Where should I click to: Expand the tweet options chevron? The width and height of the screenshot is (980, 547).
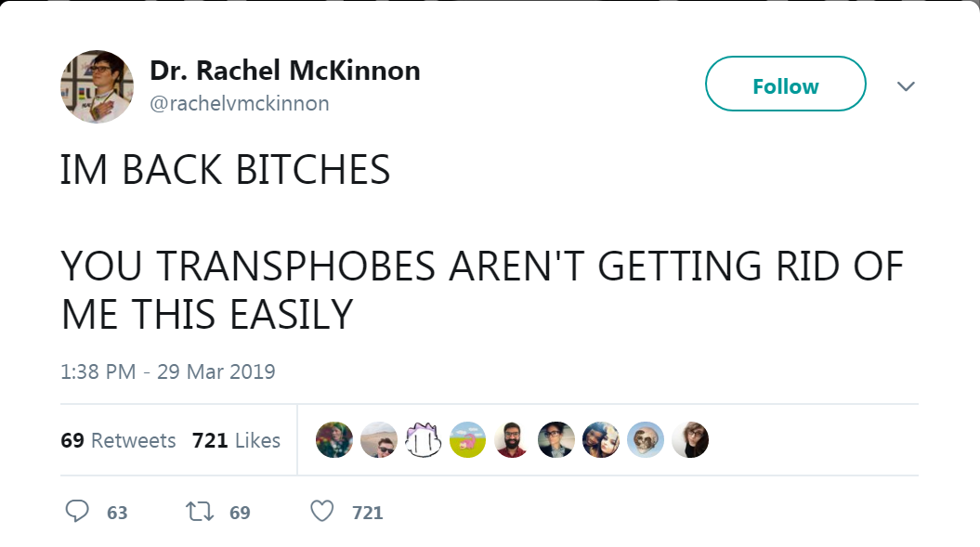(906, 86)
